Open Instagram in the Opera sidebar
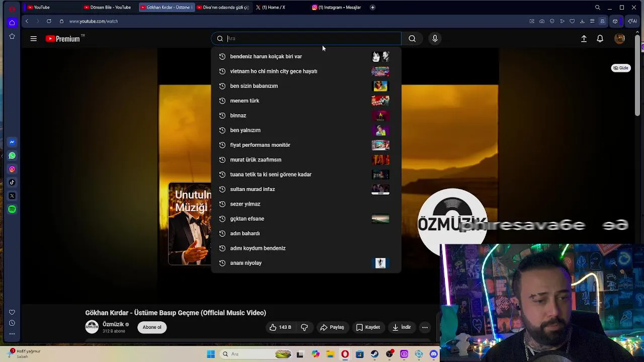 pos(12,169)
